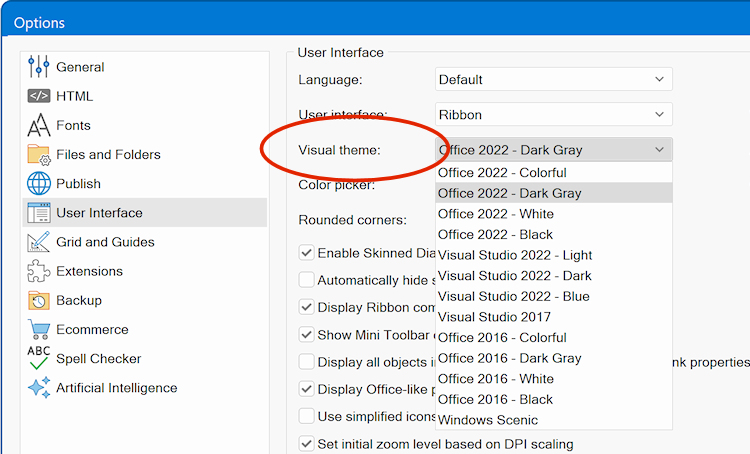
Task: Open the Fonts category icon
Action: click(x=39, y=125)
